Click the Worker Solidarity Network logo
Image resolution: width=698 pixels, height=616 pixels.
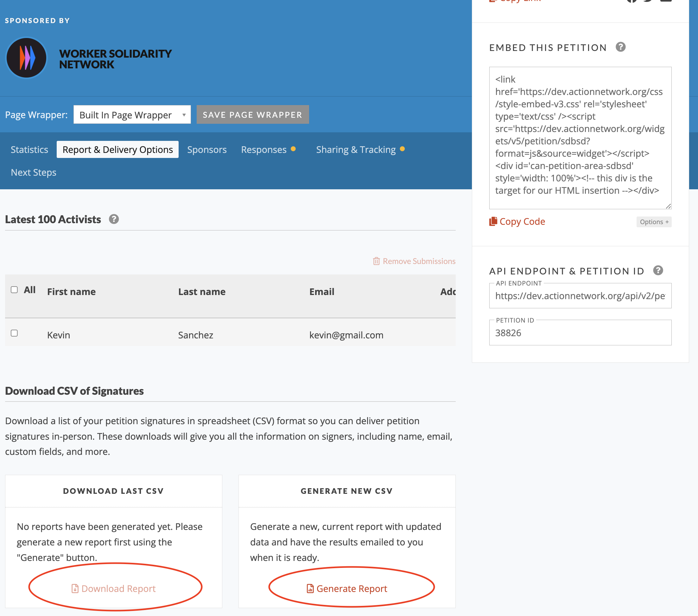point(26,58)
